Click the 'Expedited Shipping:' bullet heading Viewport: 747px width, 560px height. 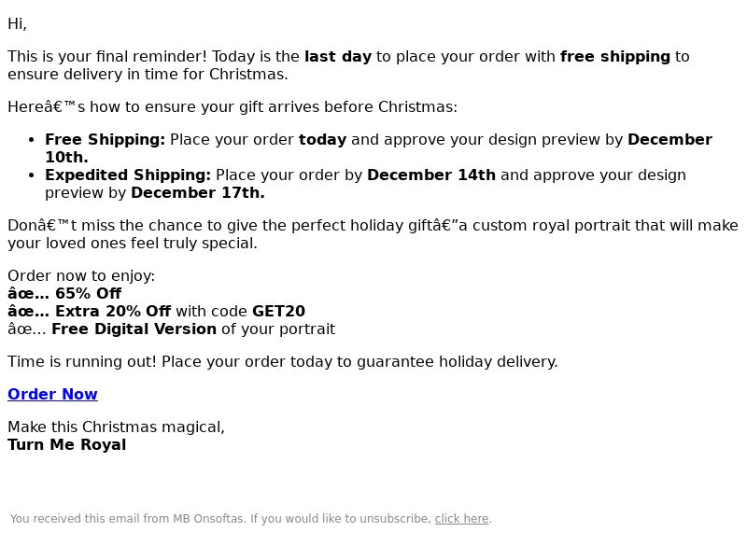click(x=128, y=175)
